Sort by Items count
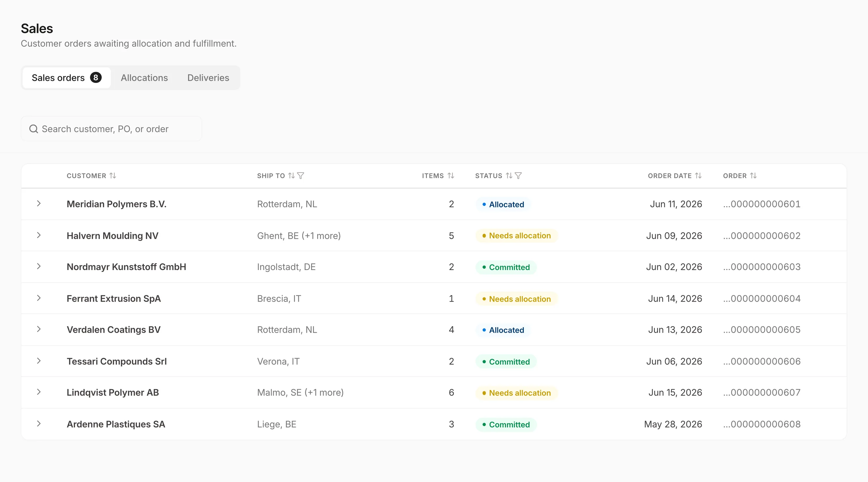The image size is (868, 482). tap(451, 175)
